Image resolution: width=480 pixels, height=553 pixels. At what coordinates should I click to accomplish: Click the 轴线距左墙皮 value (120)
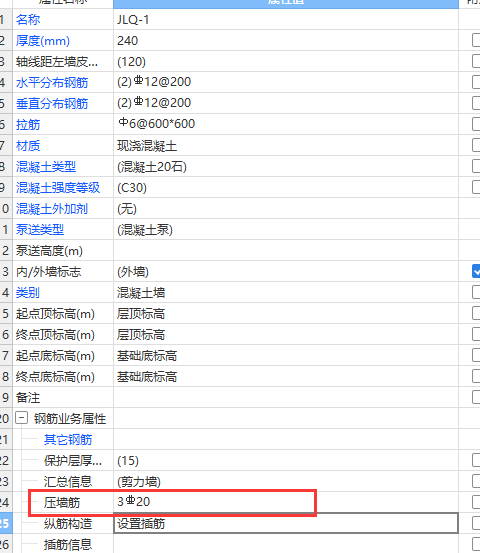pyautogui.click(x=131, y=62)
